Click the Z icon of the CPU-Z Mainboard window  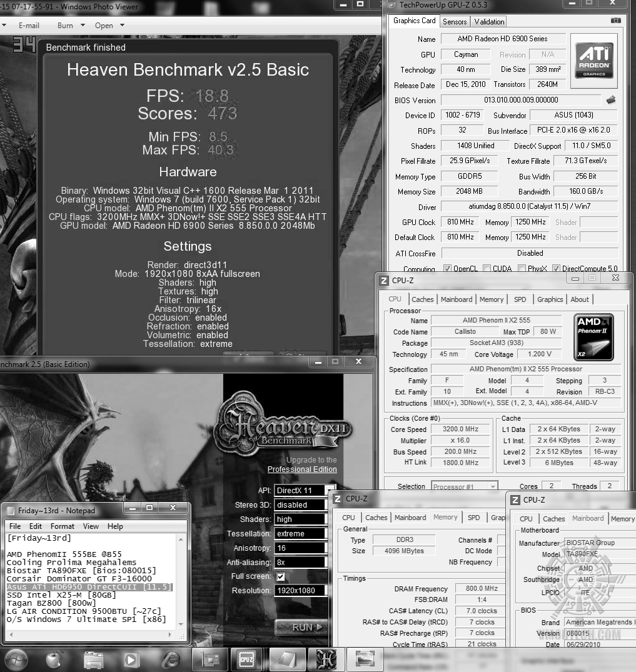515,500
